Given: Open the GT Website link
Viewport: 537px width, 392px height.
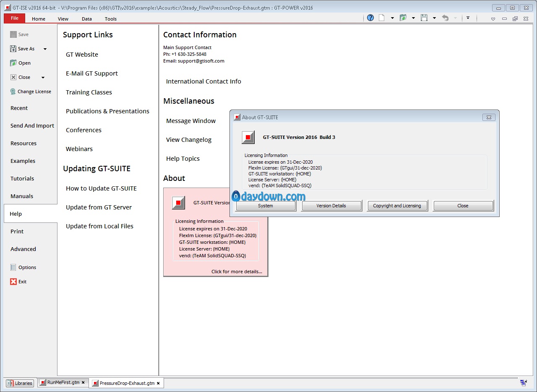Looking at the screenshot, I should point(82,55).
